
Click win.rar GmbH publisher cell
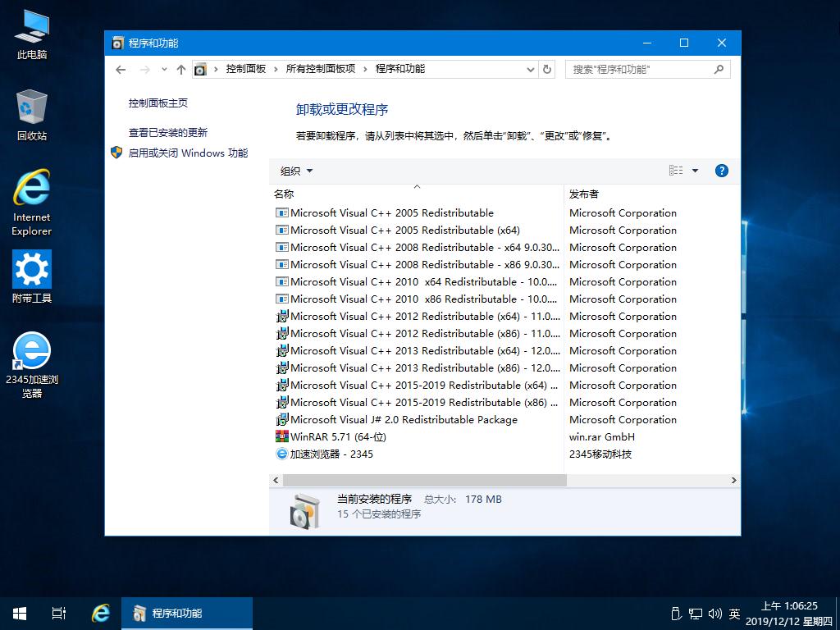coord(601,436)
